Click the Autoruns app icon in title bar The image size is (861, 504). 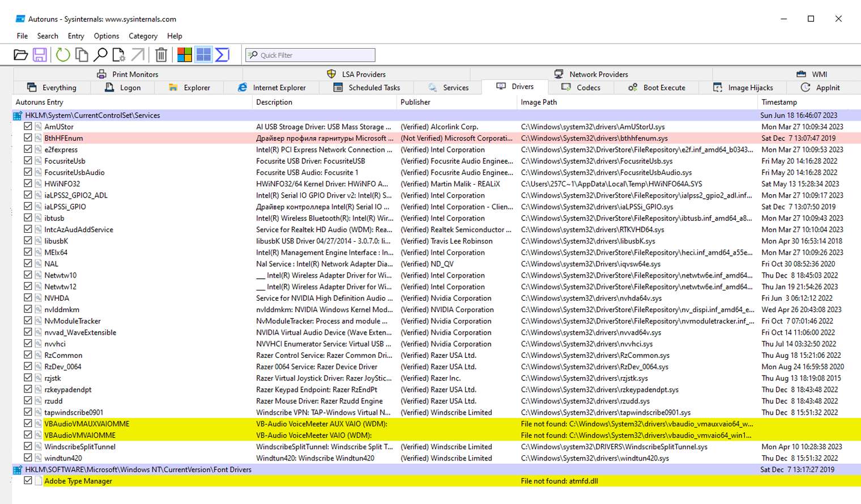[20, 19]
